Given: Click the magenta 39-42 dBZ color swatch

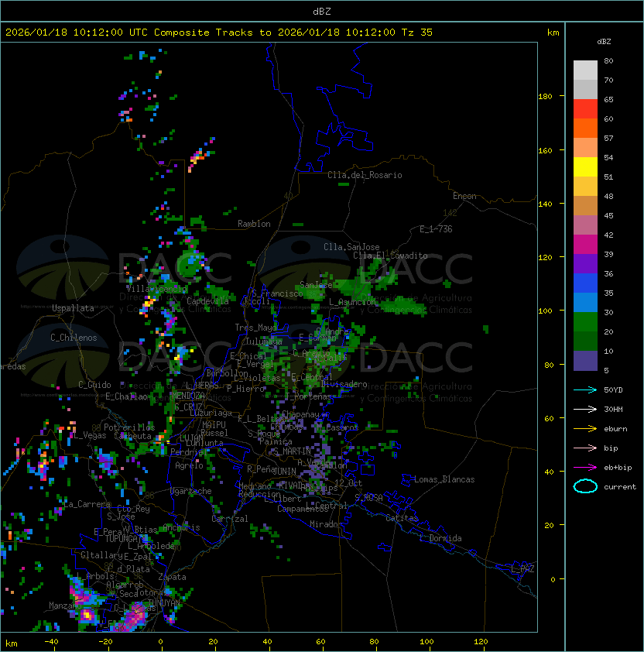Looking at the screenshot, I should (585, 245).
